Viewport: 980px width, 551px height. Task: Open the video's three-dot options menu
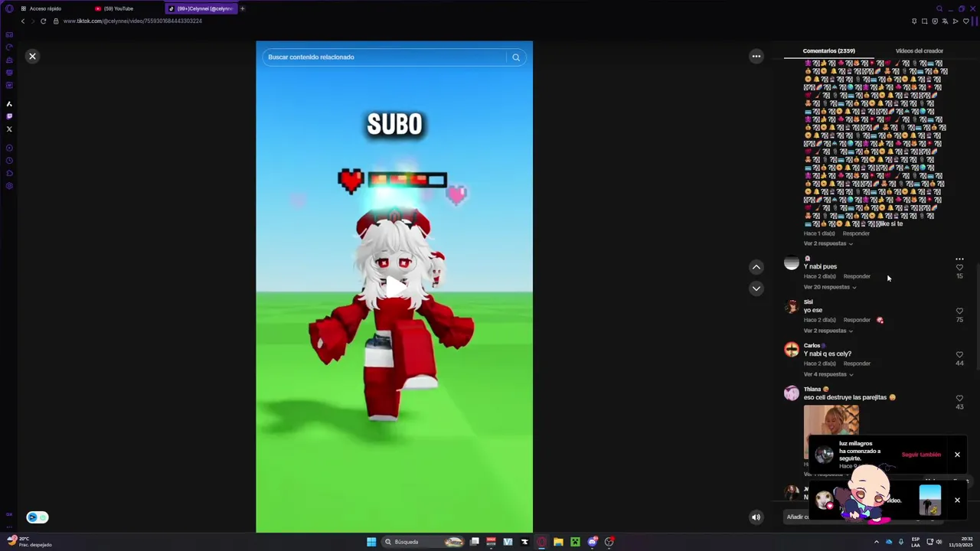click(756, 56)
